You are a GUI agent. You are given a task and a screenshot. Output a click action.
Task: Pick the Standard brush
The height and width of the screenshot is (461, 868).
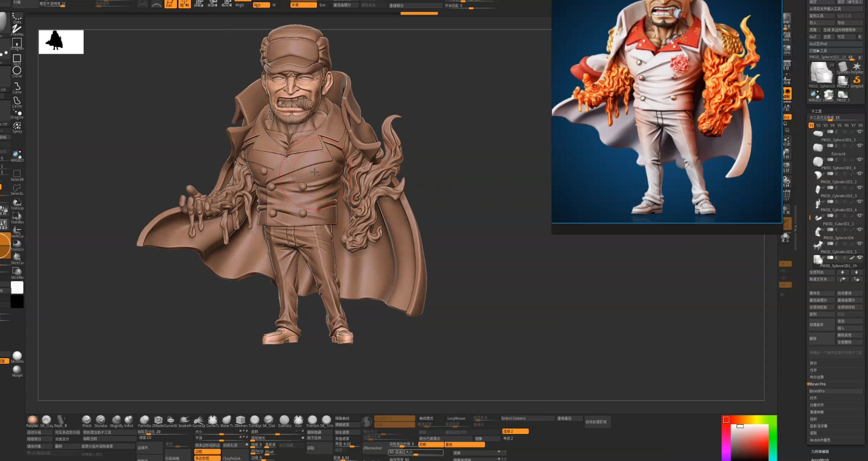[x=101, y=421]
